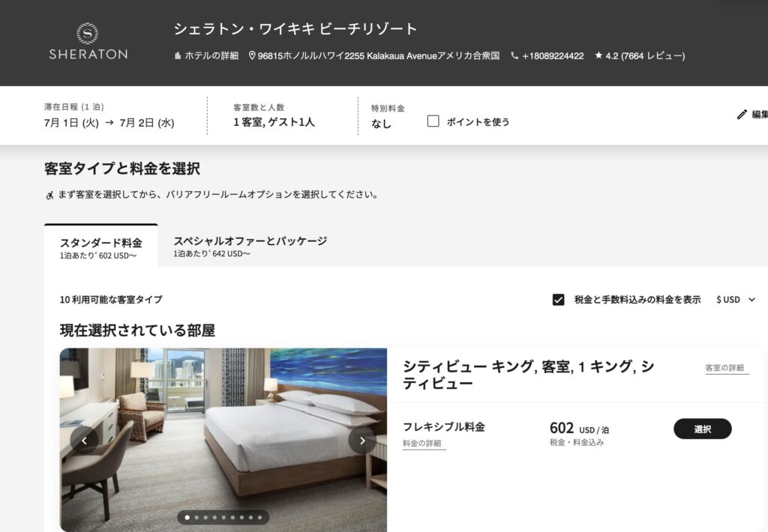The width and height of the screenshot is (768, 532).
Task: Click the 602 USD/泊 price
Action: click(x=580, y=429)
